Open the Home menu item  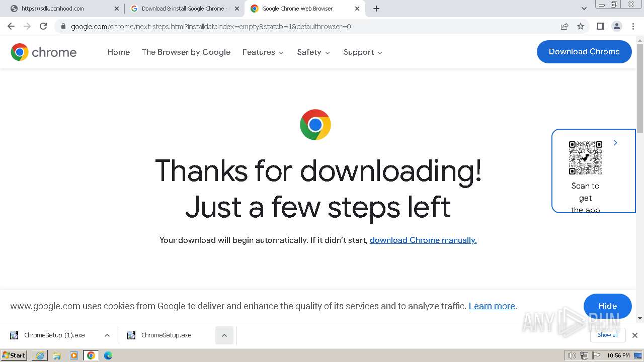click(119, 52)
